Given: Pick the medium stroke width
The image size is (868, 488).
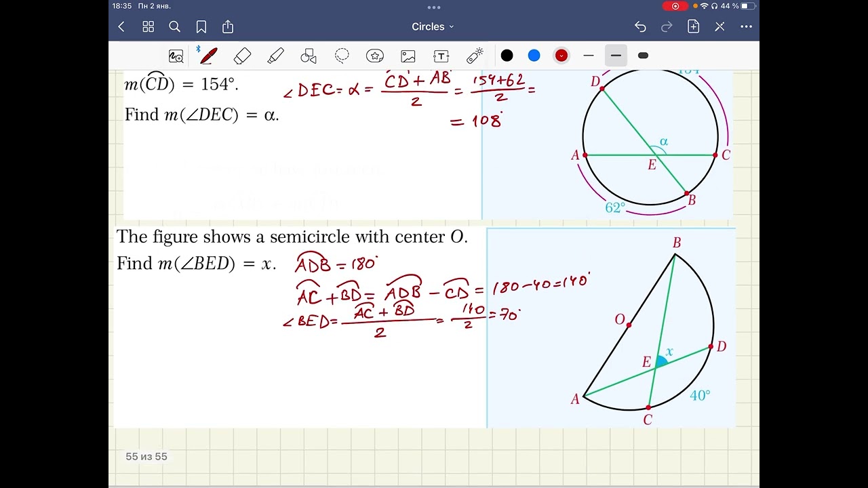Looking at the screenshot, I should tap(616, 56).
